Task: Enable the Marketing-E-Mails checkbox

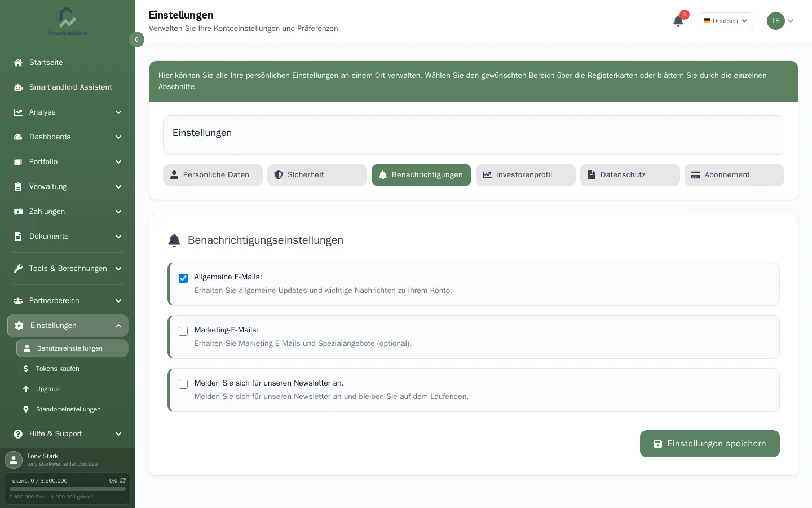Action: pyautogui.click(x=183, y=331)
